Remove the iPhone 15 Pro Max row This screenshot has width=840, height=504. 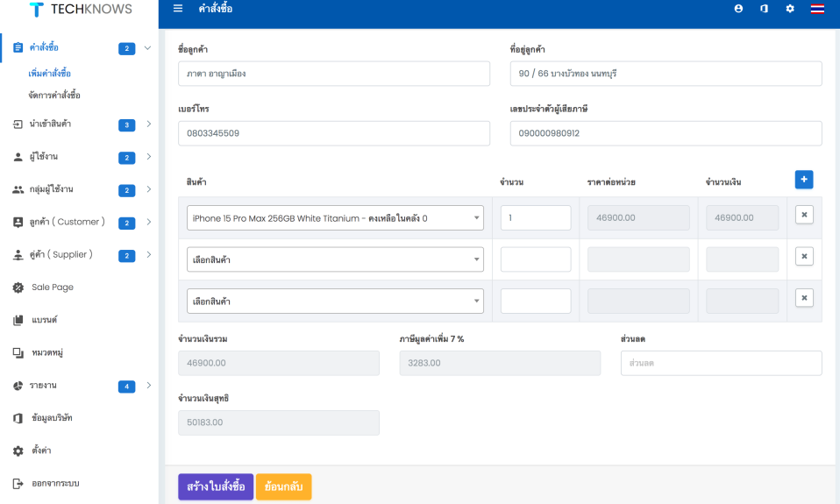(x=804, y=215)
